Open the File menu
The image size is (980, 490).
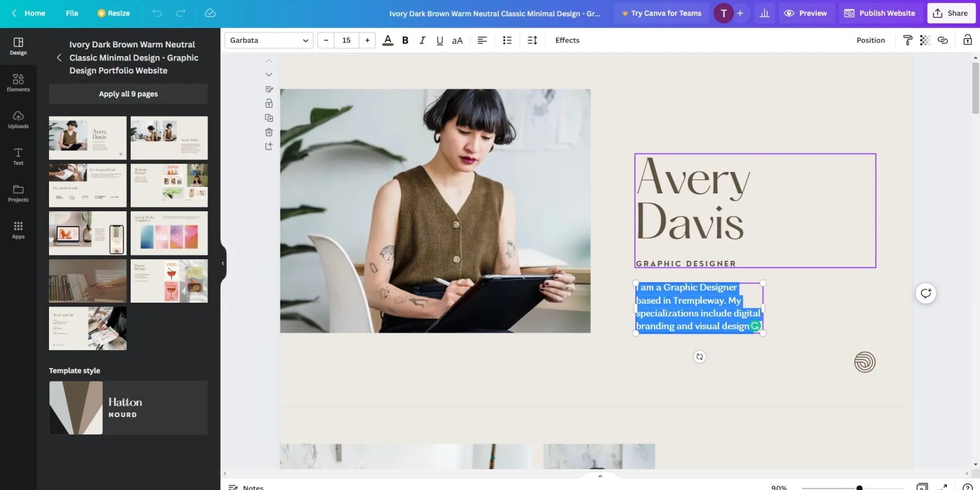(71, 13)
